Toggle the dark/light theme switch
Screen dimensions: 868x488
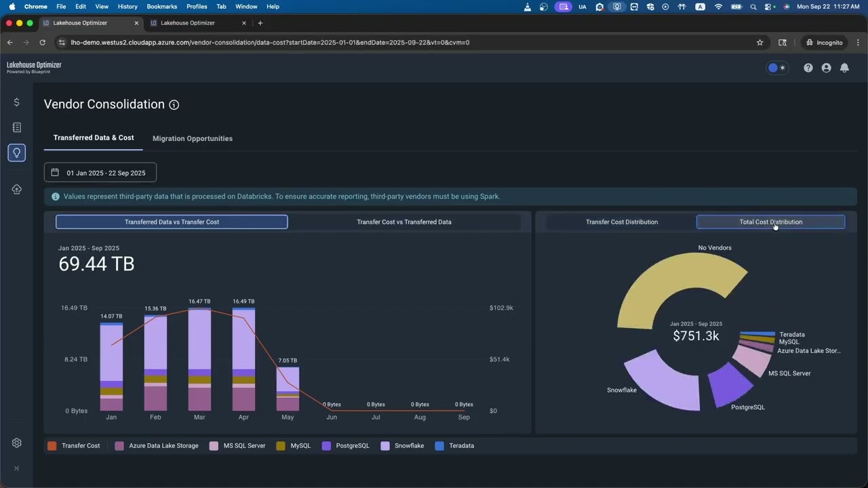click(777, 68)
